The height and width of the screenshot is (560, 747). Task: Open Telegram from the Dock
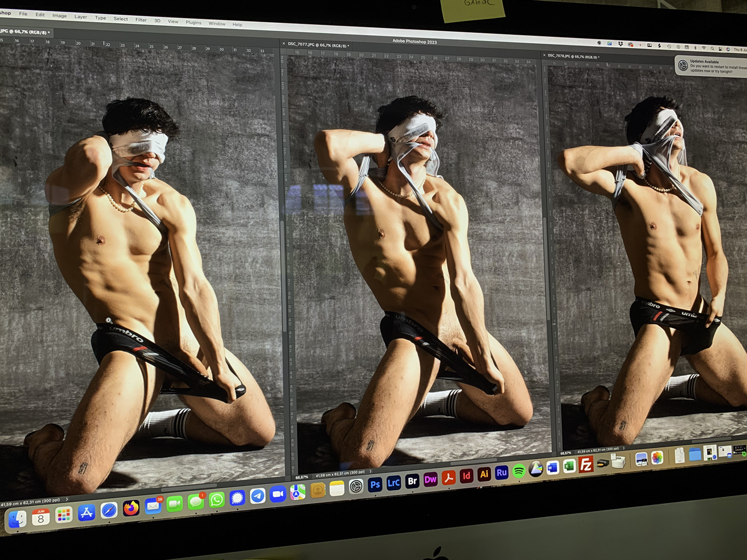coord(257,496)
